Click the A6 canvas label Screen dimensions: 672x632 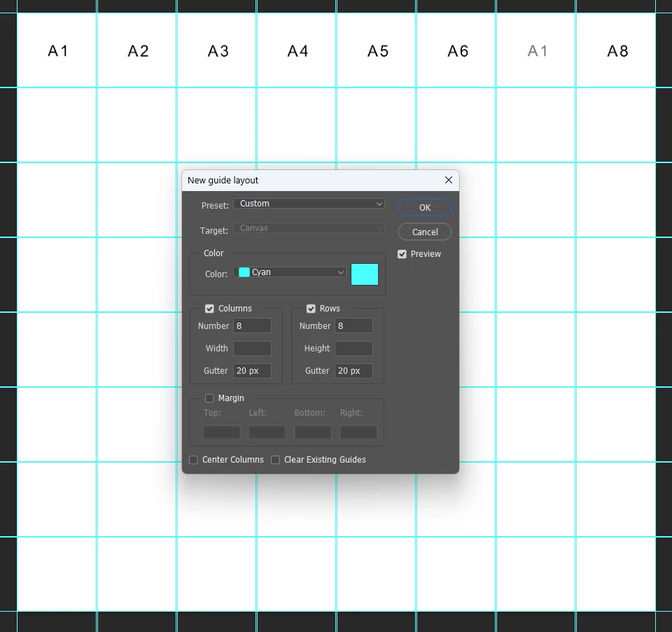click(x=458, y=51)
